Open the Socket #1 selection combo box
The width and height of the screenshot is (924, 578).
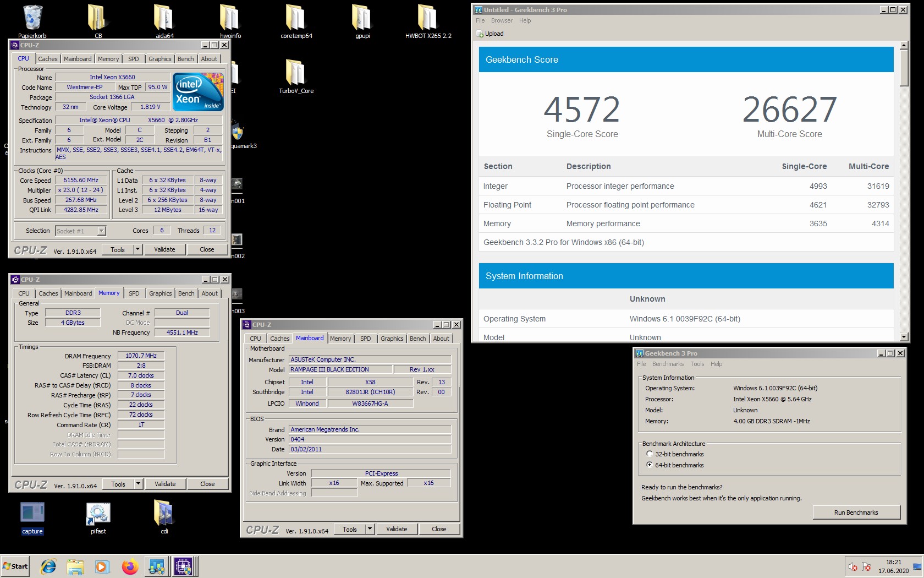point(81,231)
